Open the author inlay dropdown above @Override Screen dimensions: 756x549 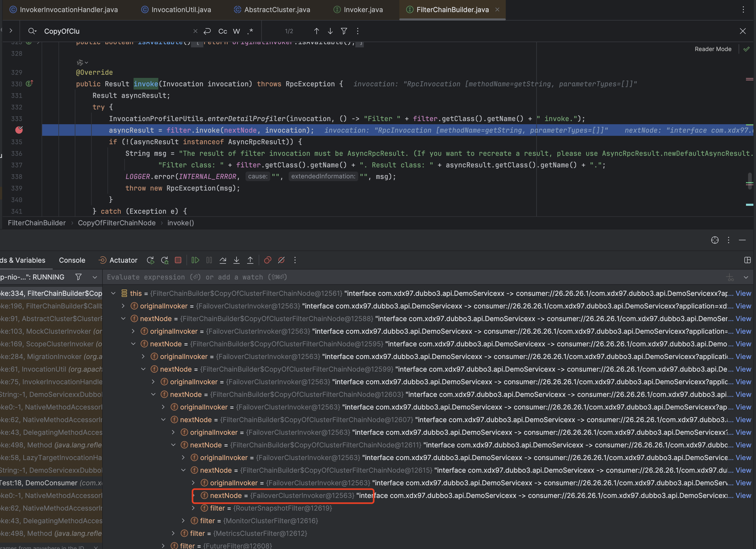[x=82, y=62]
